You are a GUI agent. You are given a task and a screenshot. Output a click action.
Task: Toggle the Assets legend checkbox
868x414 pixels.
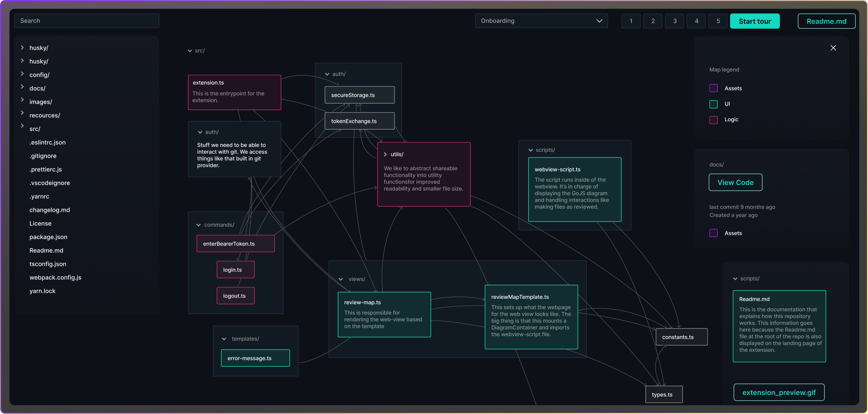[x=714, y=88]
